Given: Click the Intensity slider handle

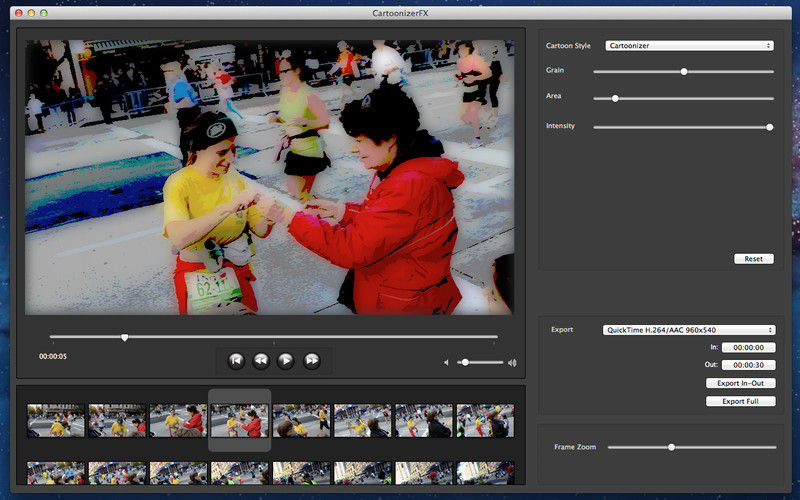Looking at the screenshot, I should 769,127.
